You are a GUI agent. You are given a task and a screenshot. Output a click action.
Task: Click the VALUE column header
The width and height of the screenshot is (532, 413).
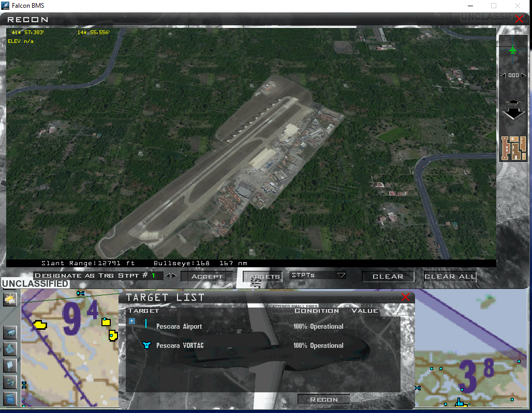(x=365, y=311)
